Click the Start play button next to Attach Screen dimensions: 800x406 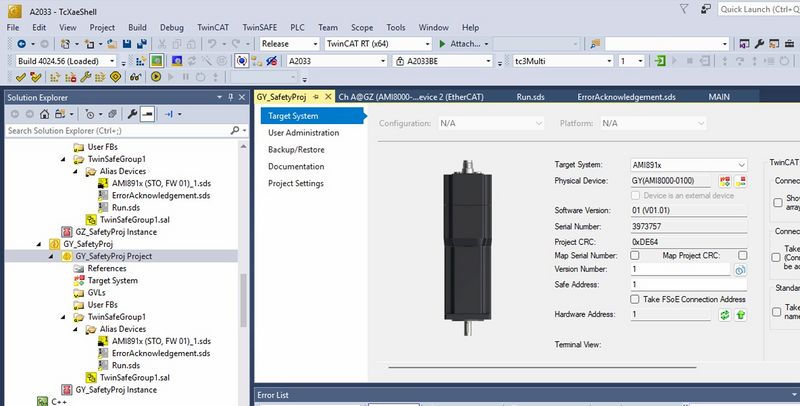tap(442, 44)
